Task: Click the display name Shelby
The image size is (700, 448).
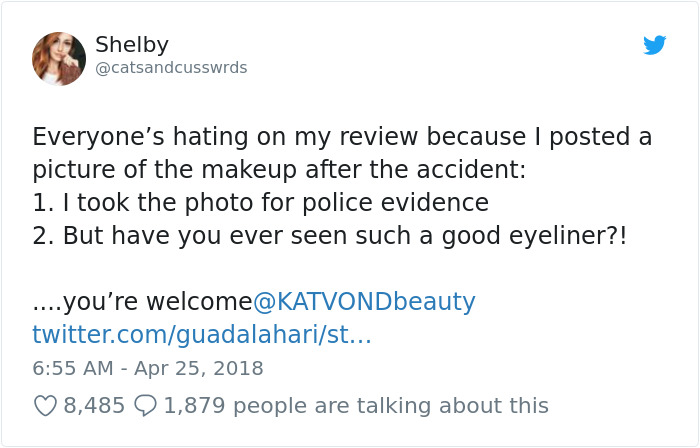Action: [x=132, y=44]
